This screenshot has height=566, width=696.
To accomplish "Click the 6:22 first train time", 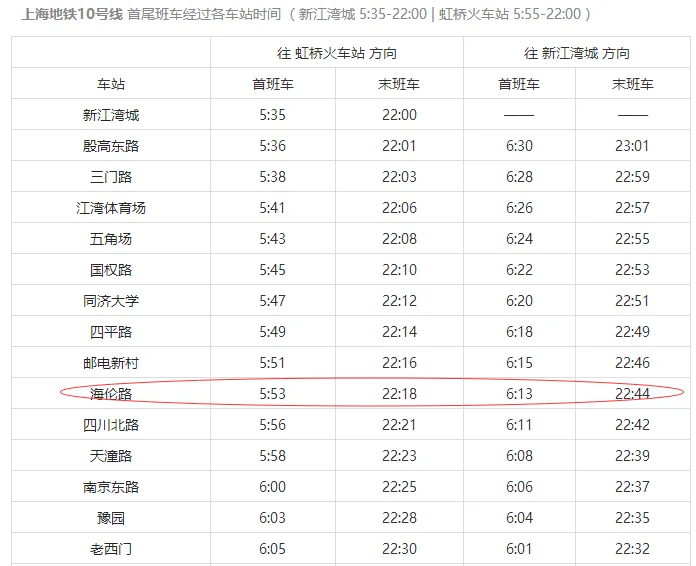I will point(519,270).
